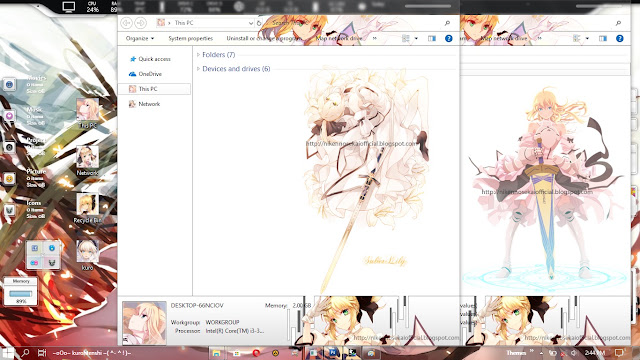Open the kuro desktop icon
Image resolution: width=640 pixels, height=360 pixels.
(x=87, y=255)
